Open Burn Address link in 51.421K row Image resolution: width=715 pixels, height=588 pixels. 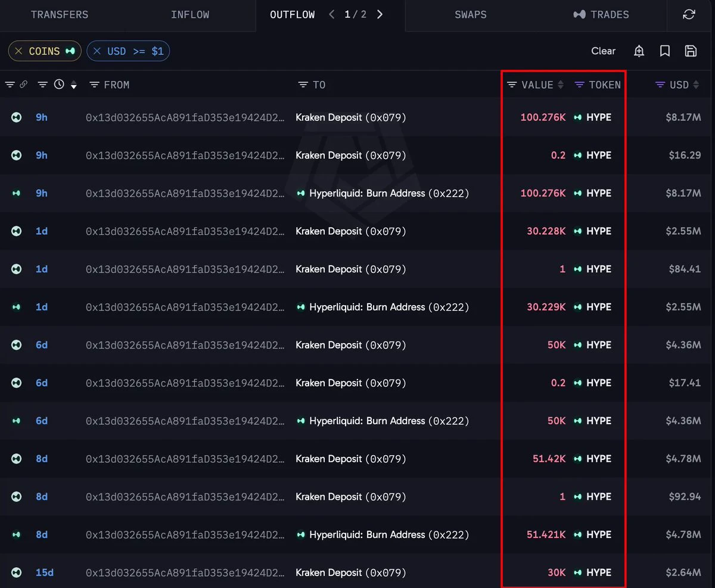pyautogui.click(x=389, y=535)
